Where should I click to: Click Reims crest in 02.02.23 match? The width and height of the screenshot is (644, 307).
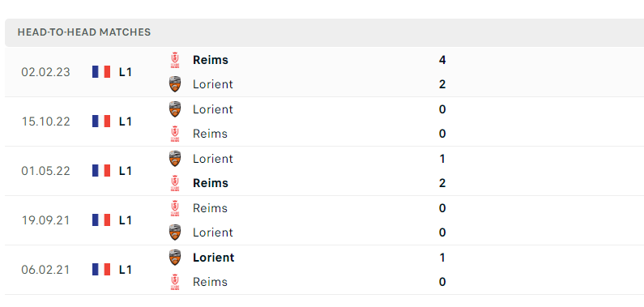tap(175, 60)
